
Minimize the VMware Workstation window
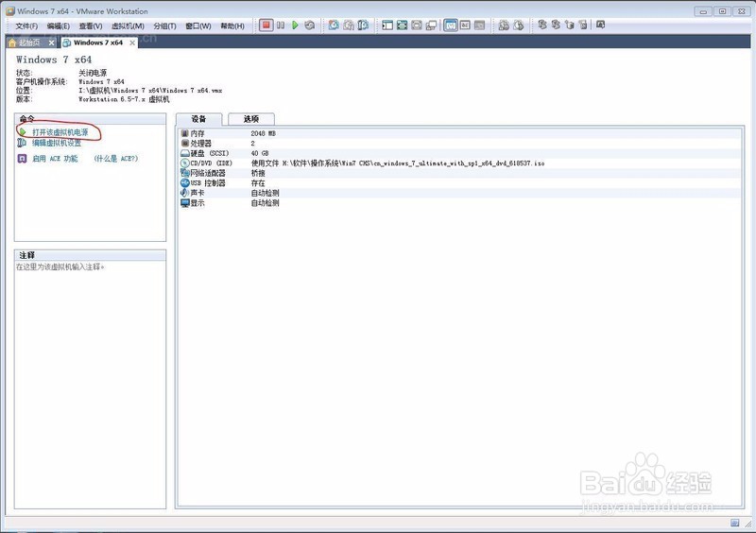click(x=703, y=11)
